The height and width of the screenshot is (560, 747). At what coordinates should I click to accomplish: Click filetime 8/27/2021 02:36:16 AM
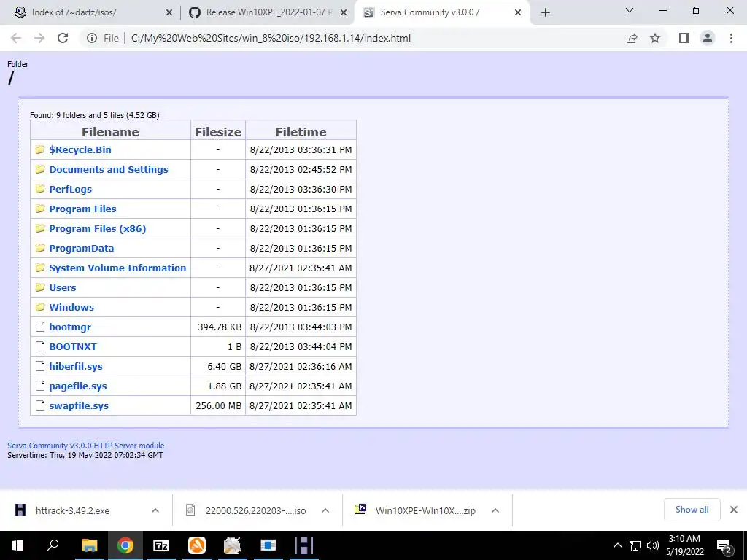click(301, 366)
